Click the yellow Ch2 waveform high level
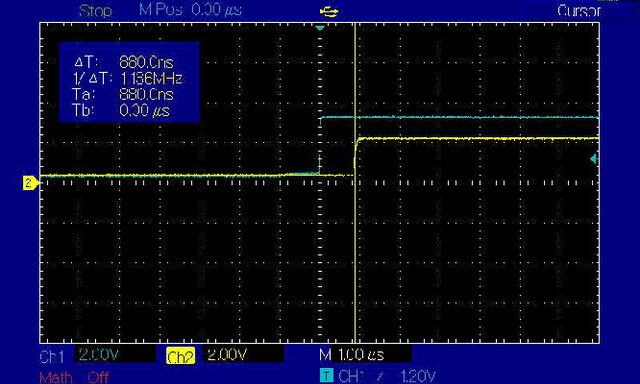Screen dimensions: 640x384 (478, 139)
